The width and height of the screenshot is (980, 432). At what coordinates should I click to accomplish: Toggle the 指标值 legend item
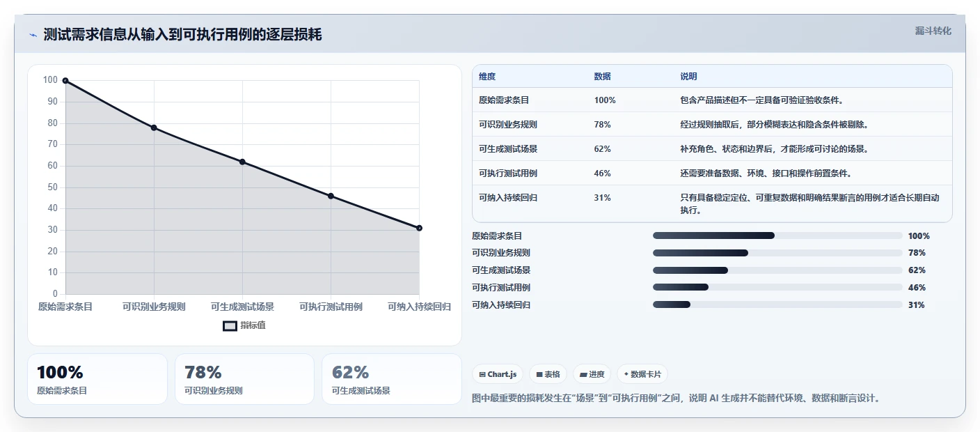click(x=244, y=325)
